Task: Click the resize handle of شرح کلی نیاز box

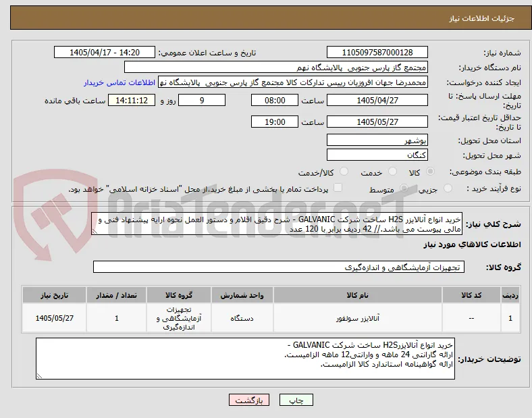Action: 95,232
